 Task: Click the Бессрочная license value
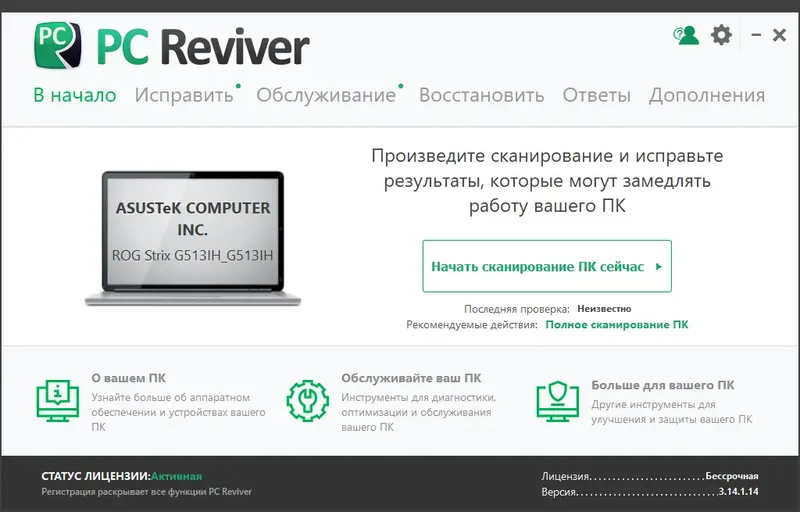pos(732,476)
